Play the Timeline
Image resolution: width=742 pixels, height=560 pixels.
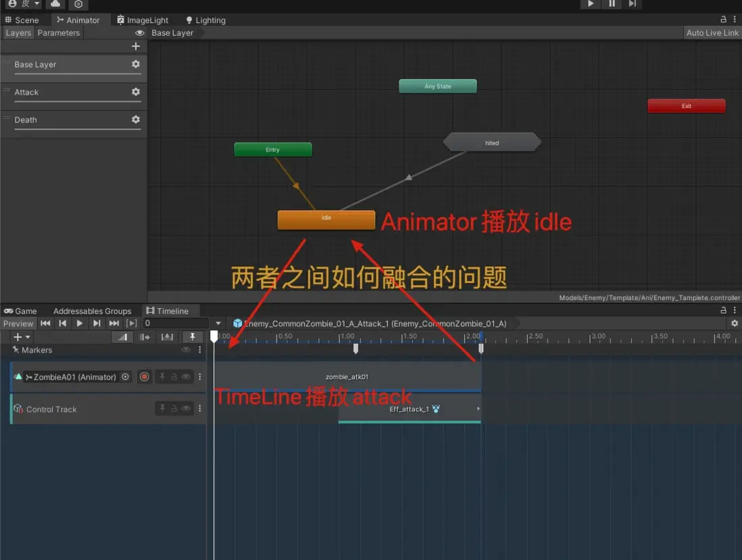[80, 323]
